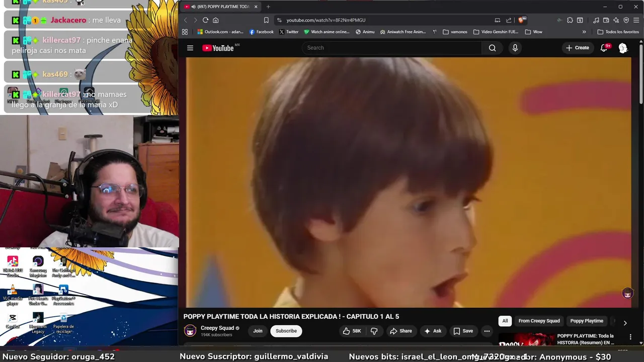Open the YouTube hamburger guide menu
This screenshot has height=362, width=644.
point(190,48)
